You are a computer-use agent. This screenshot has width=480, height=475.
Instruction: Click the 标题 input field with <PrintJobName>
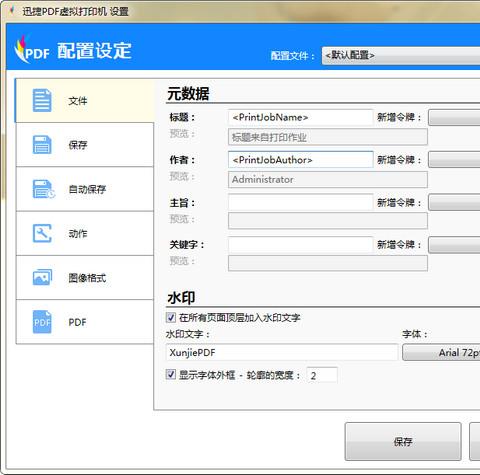(x=301, y=117)
